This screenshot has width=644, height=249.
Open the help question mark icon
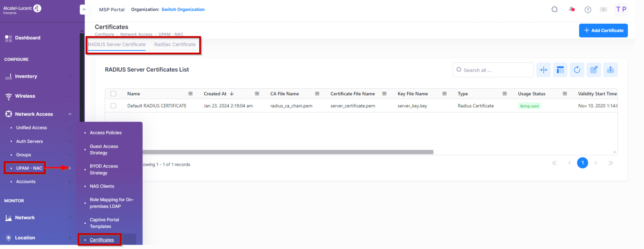588,10
